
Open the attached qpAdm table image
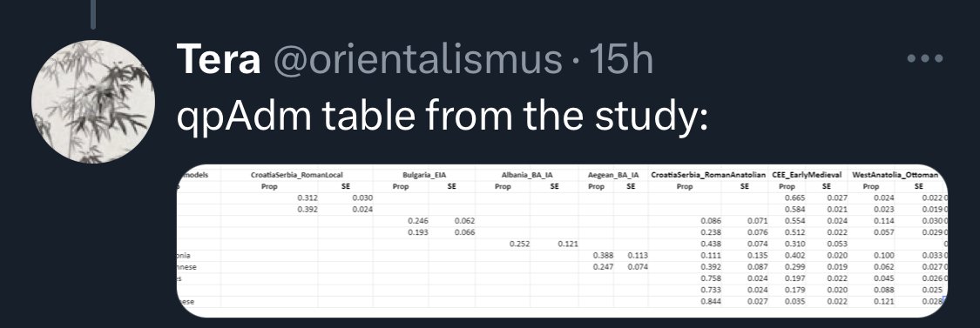563,240
